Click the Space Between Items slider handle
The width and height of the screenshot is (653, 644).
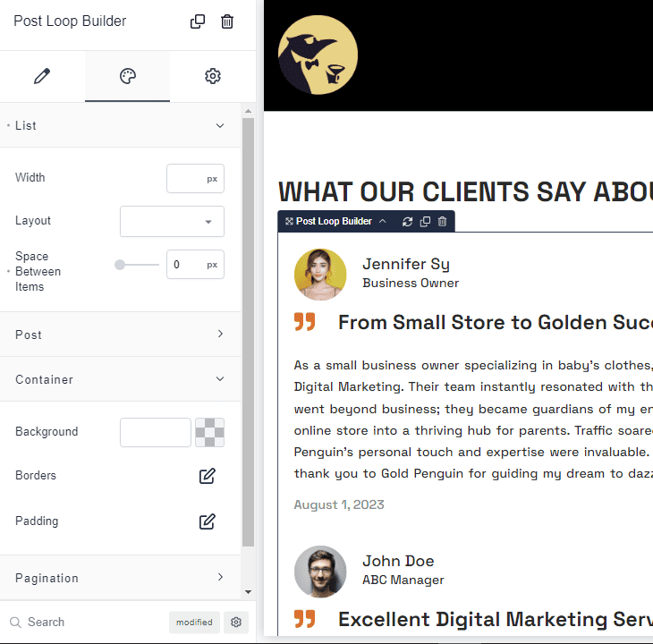click(x=120, y=265)
